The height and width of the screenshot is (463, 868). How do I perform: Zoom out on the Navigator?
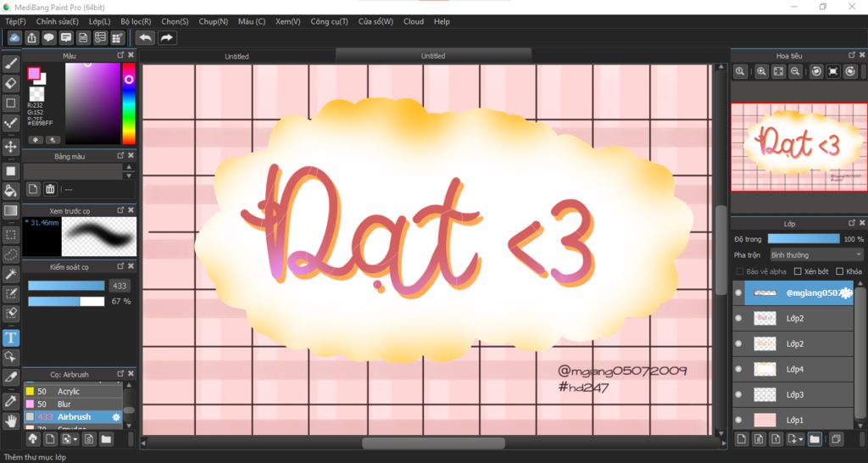pyautogui.click(x=795, y=71)
